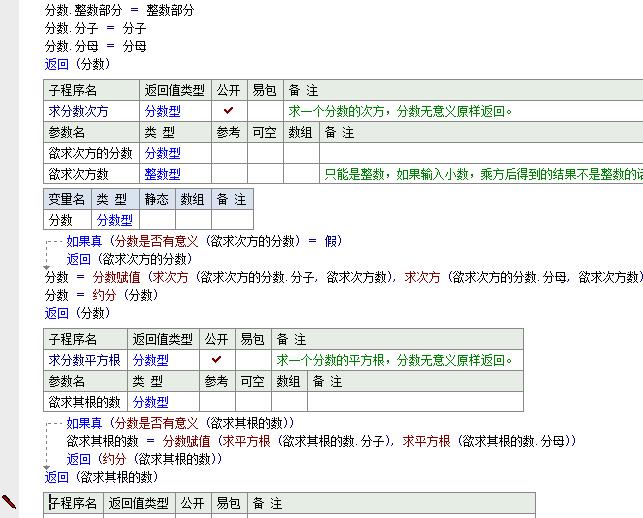Toggle 公开 checkmark for 求分数次方
This screenshot has width=643, height=518.
(229, 111)
